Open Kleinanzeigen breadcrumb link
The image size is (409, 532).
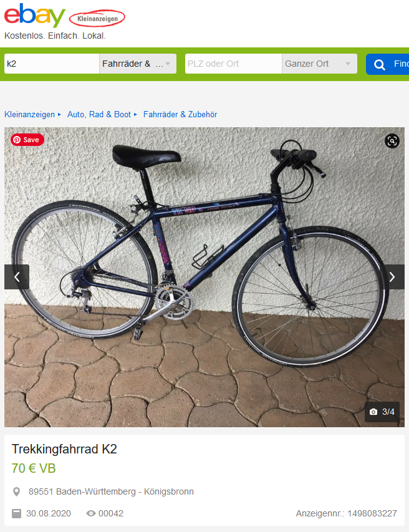coord(29,114)
